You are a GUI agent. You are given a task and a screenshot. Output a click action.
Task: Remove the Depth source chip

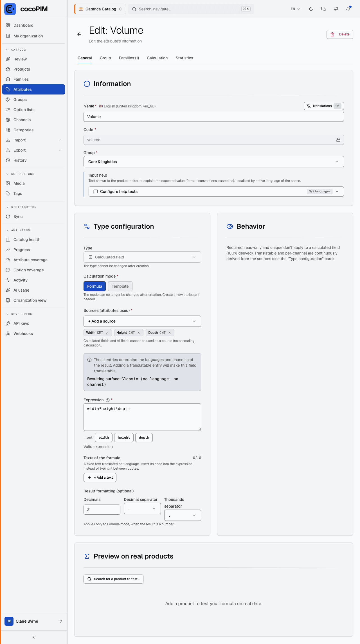(170, 333)
